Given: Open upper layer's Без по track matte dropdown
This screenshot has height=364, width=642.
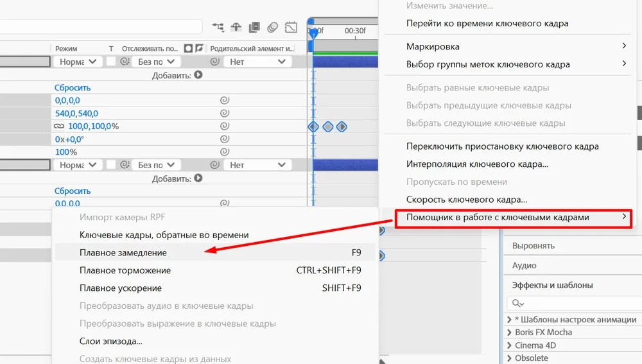Looking at the screenshot, I should coord(155,62).
